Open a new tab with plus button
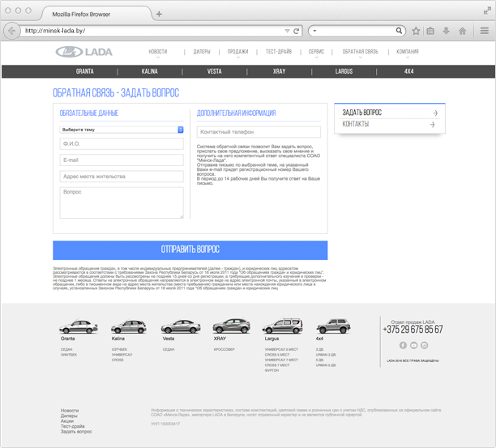 (x=159, y=14)
